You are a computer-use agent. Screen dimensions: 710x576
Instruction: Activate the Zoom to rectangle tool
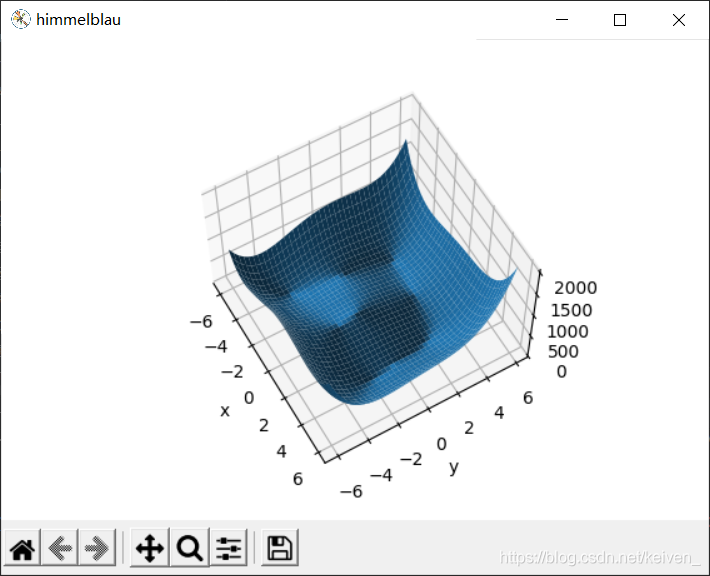point(190,548)
